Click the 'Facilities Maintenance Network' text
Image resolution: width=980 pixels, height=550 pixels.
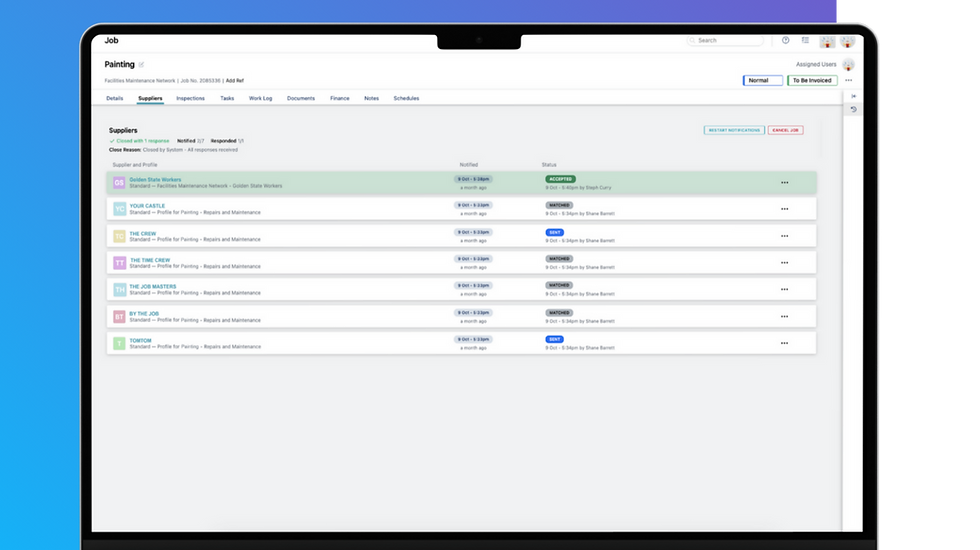pyautogui.click(x=140, y=81)
